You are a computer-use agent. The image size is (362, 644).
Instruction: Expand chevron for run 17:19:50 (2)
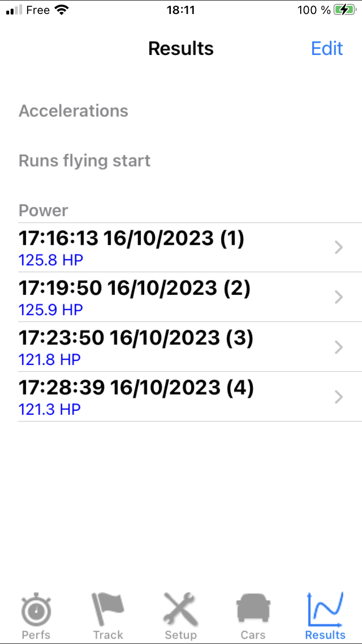click(339, 297)
